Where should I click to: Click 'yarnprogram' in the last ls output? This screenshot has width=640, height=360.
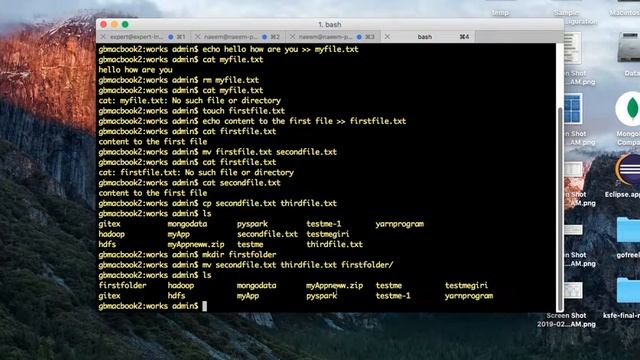(469, 296)
